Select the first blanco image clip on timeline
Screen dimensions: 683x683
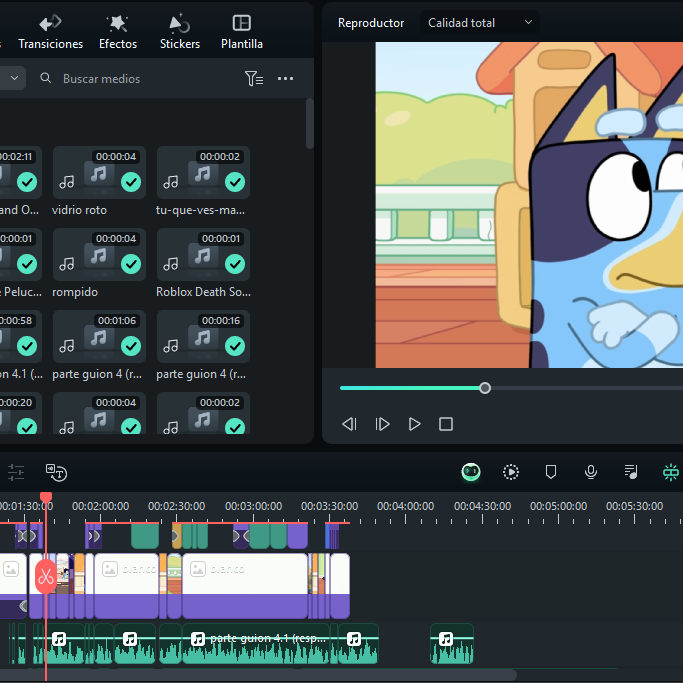coord(126,586)
